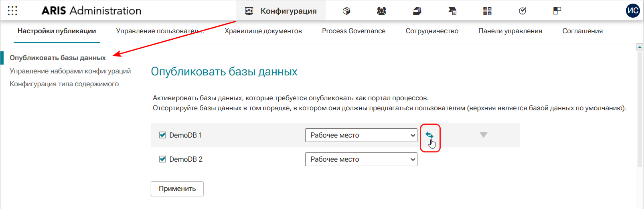
Task: Open the black-and-white squares module icon
Action: [557, 11]
